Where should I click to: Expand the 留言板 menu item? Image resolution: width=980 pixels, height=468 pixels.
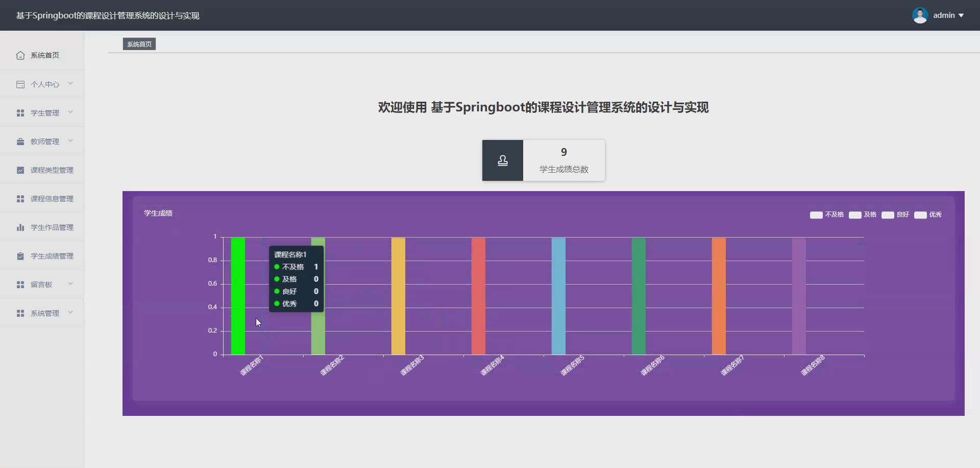[41, 284]
